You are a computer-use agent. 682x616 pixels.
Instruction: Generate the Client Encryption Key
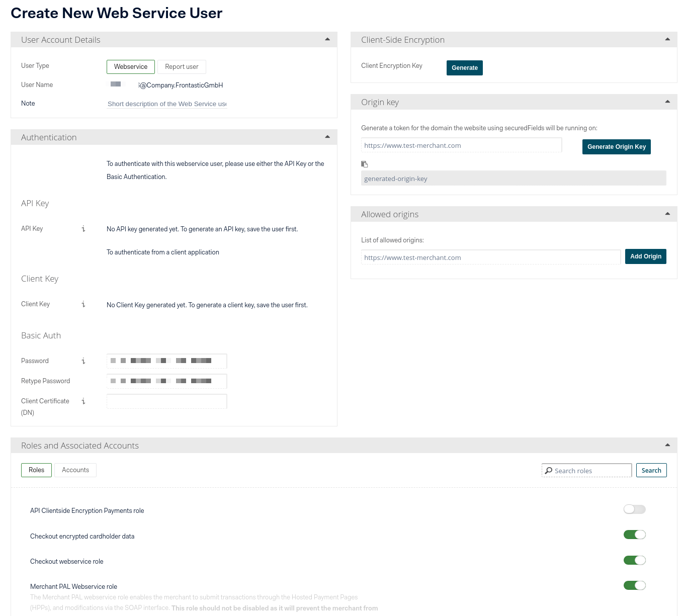click(x=465, y=68)
